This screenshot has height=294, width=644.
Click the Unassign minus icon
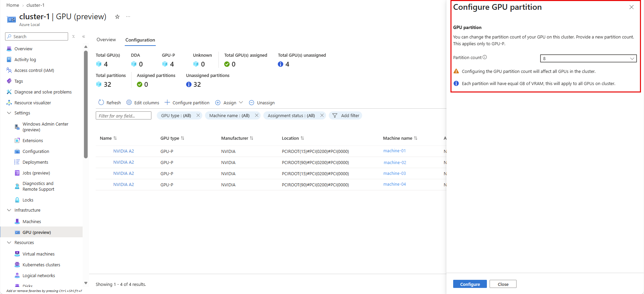252,103
